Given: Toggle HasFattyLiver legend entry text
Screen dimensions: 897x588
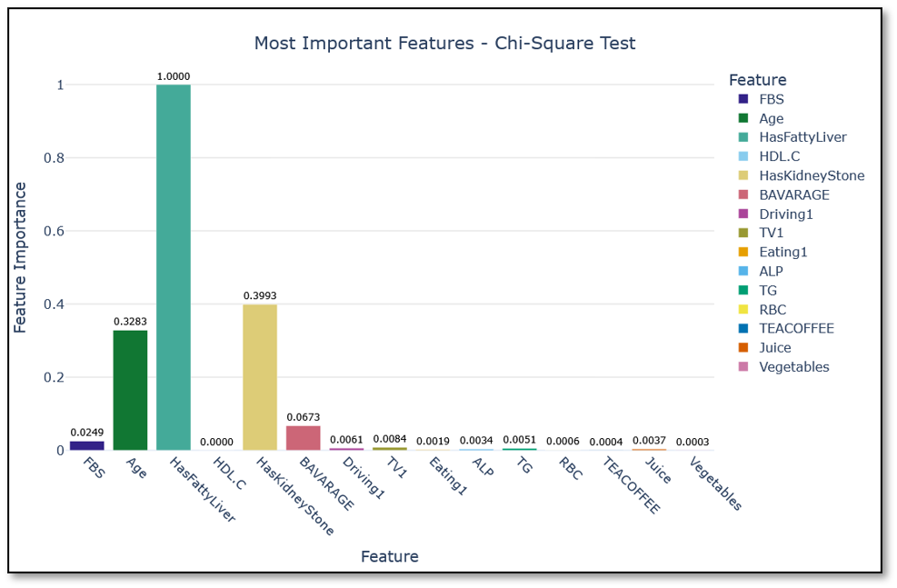Looking at the screenshot, I should pyautogui.click(x=802, y=137).
